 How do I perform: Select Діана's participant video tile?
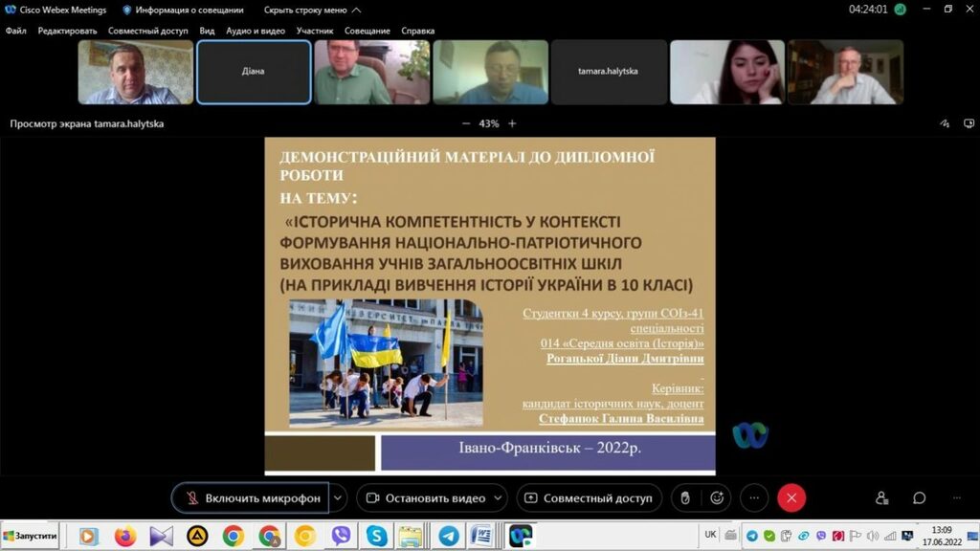(254, 72)
